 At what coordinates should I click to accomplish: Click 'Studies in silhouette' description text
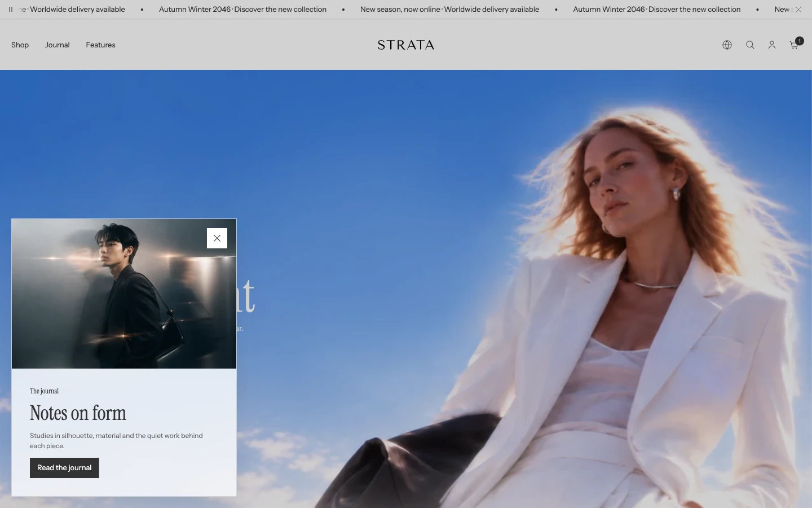(x=116, y=441)
